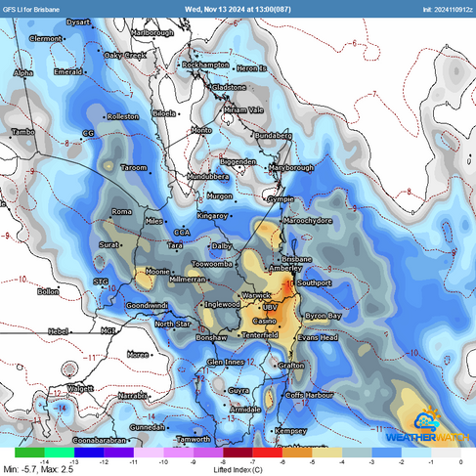Viewport: 476px width, 476px height.
Task: Click the Coffs Harbour label
Action: point(309,395)
